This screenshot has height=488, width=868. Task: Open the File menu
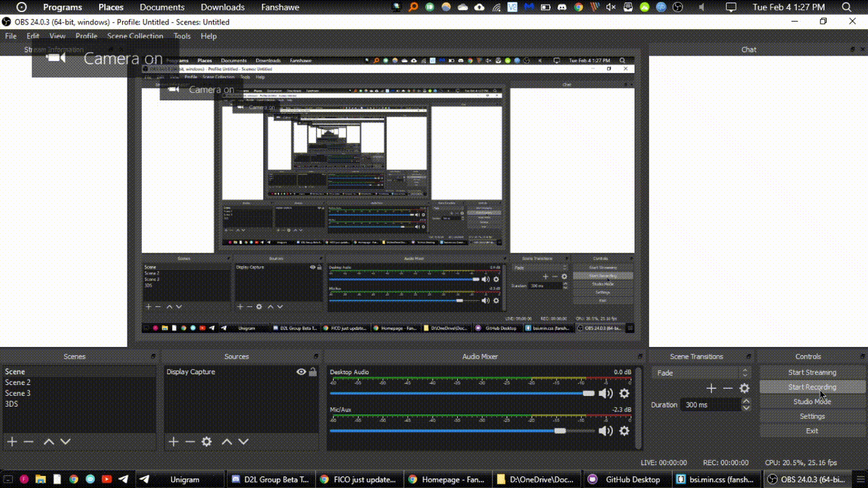tap(11, 36)
